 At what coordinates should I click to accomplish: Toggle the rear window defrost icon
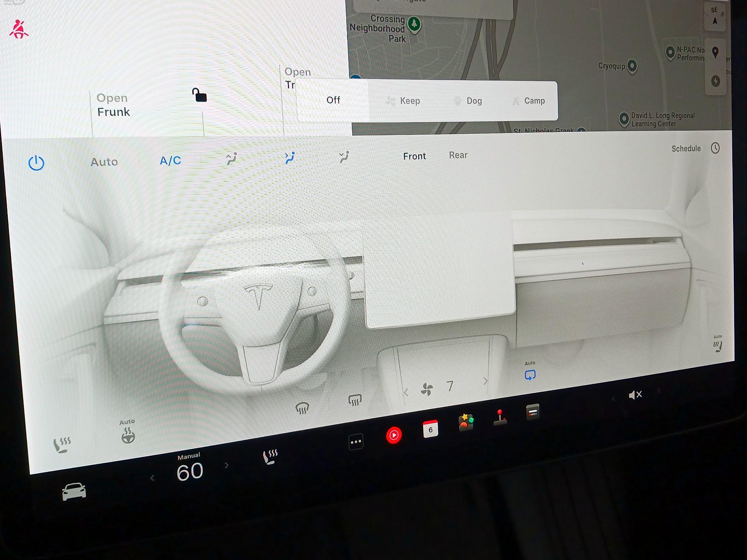[x=354, y=400]
